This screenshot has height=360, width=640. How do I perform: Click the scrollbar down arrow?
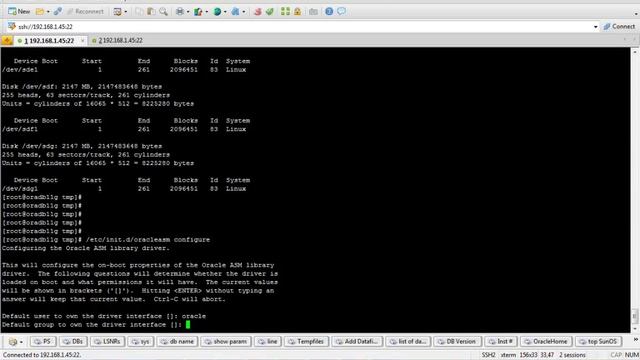[x=635, y=329]
